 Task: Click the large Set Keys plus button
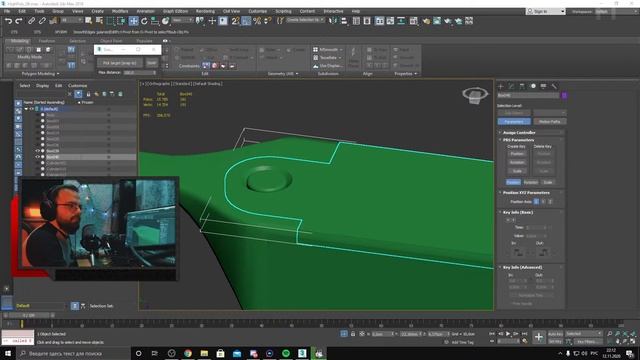pos(539,337)
